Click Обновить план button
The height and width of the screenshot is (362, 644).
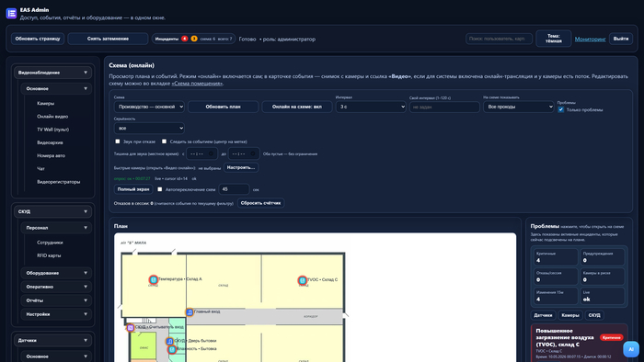(x=223, y=107)
